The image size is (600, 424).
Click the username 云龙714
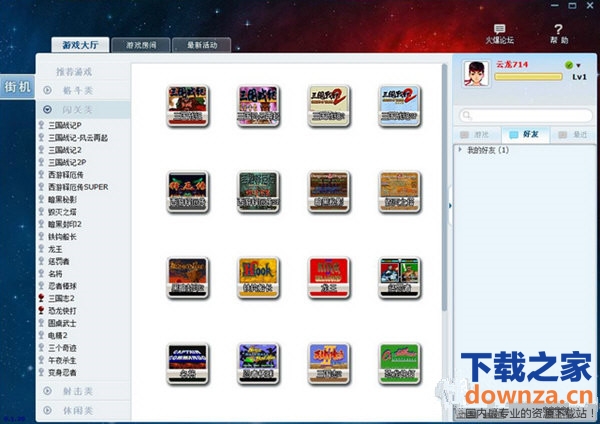512,64
